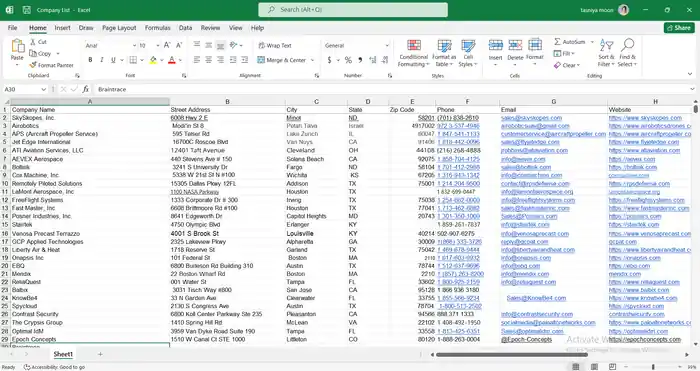This screenshot has height=371, width=700.
Task: Click the Cut scissors icon
Action: 33,42
